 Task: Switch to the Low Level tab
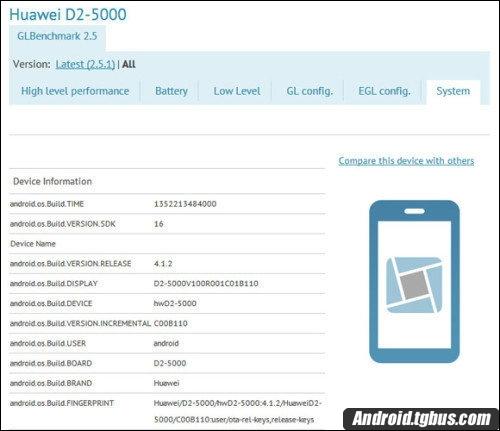[x=237, y=91]
